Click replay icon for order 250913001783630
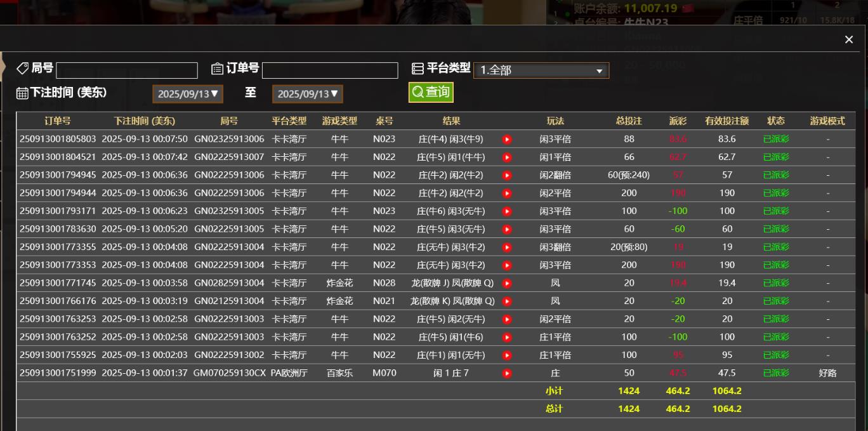Viewport: 868px width, 431px height. pyautogui.click(x=507, y=229)
